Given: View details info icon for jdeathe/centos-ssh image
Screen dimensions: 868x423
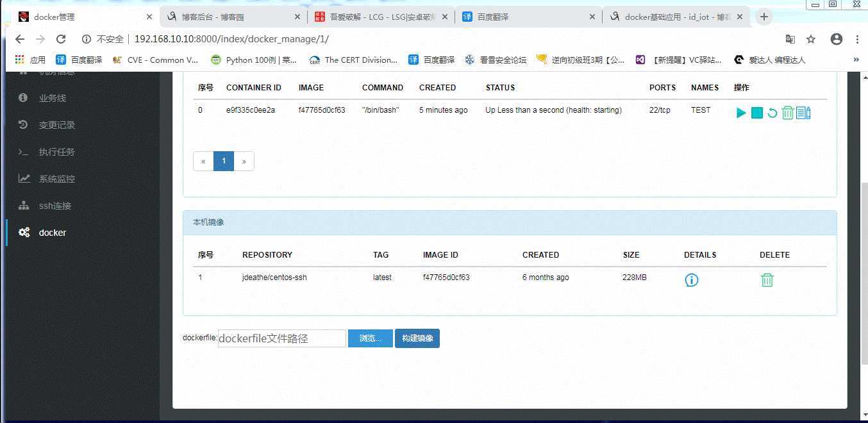Looking at the screenshot, I should point(692,280).
